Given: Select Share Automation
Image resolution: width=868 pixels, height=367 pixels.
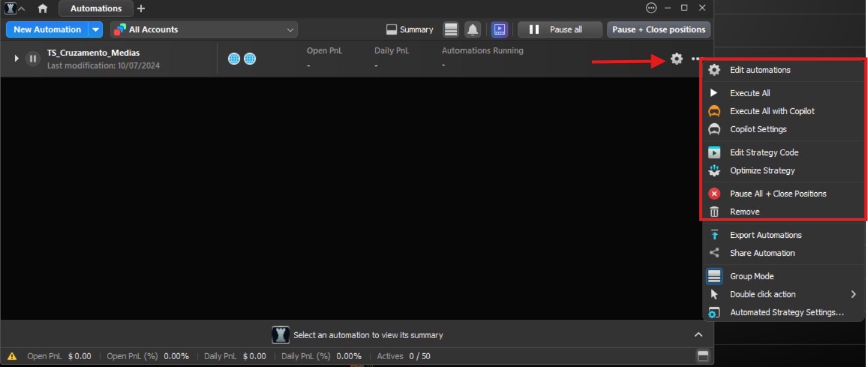Looking at the screenshot, I should [785, 253].
